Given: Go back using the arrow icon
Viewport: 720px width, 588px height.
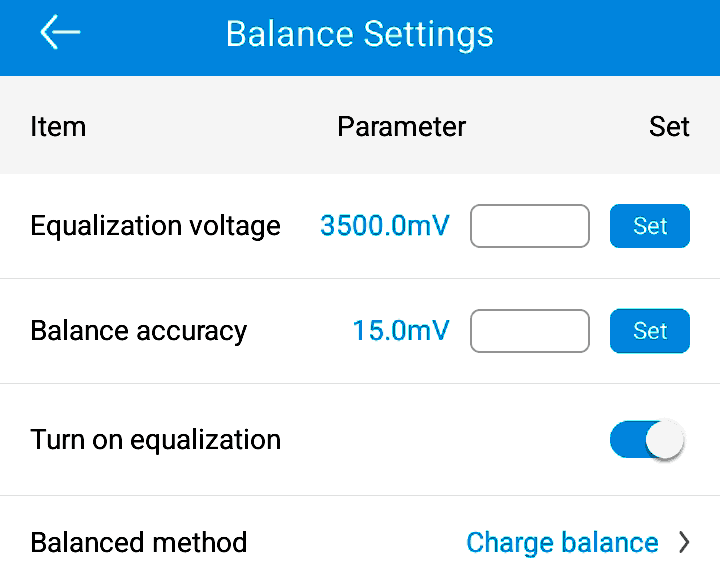Looking at the screenshot, I should point(60,32).
